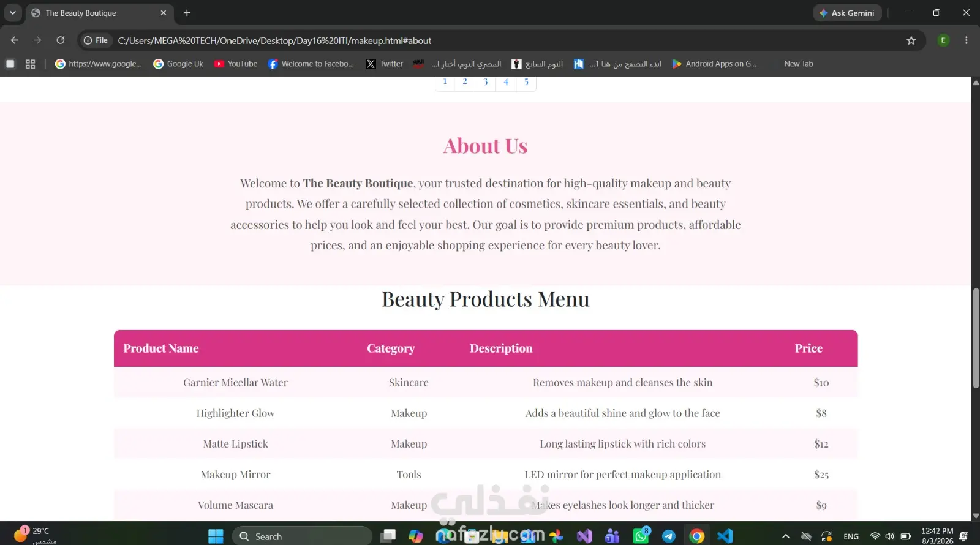Click the Product Name column header
Screen dimensions: 980x545
pos(161,348)
